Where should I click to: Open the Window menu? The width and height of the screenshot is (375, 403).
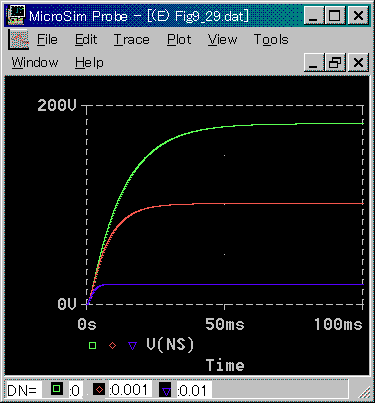pos(35,63)
